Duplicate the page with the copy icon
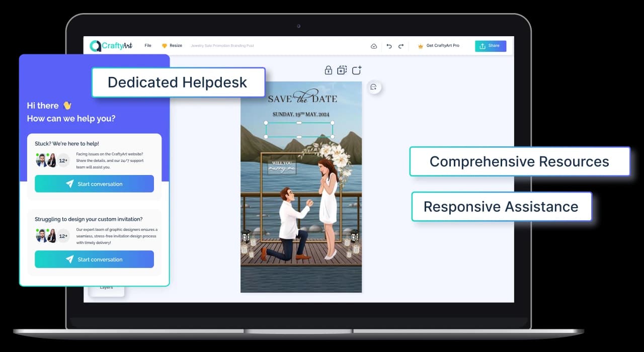 pos(342,70)
